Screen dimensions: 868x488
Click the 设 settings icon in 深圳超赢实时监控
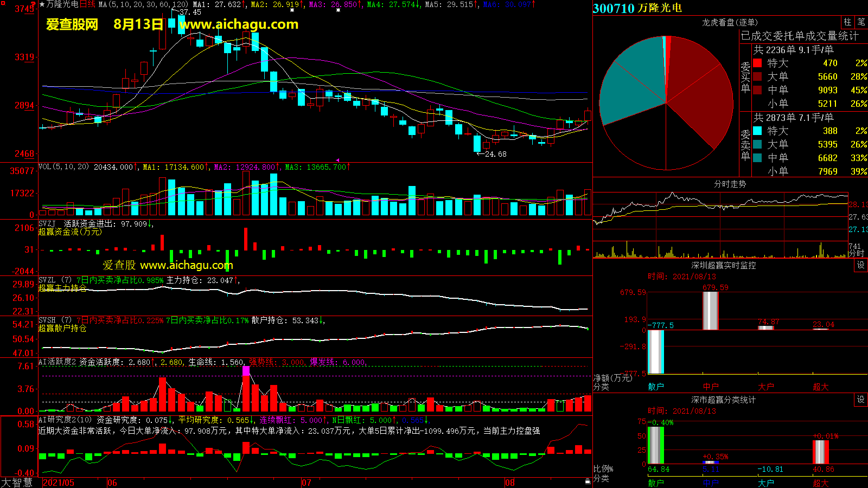pos(860,265)
